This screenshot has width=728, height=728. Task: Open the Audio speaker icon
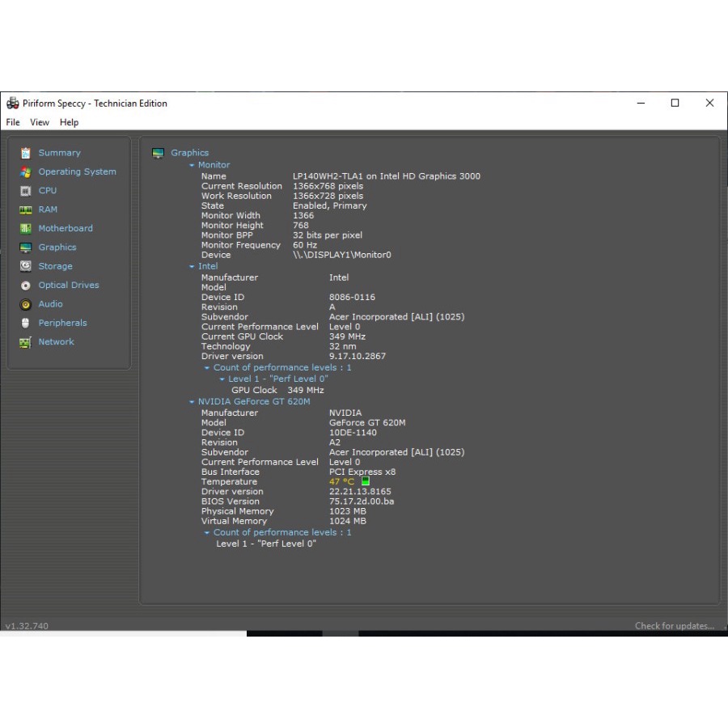click(26, 304)
